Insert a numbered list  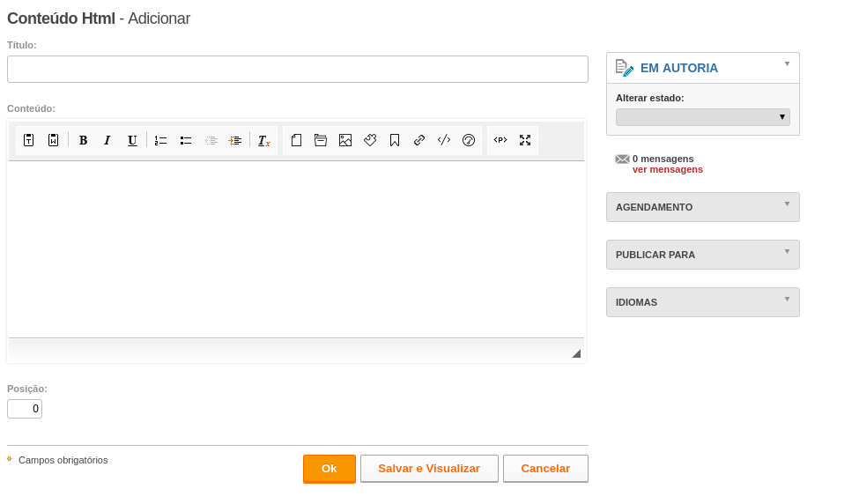pos(160,140)
